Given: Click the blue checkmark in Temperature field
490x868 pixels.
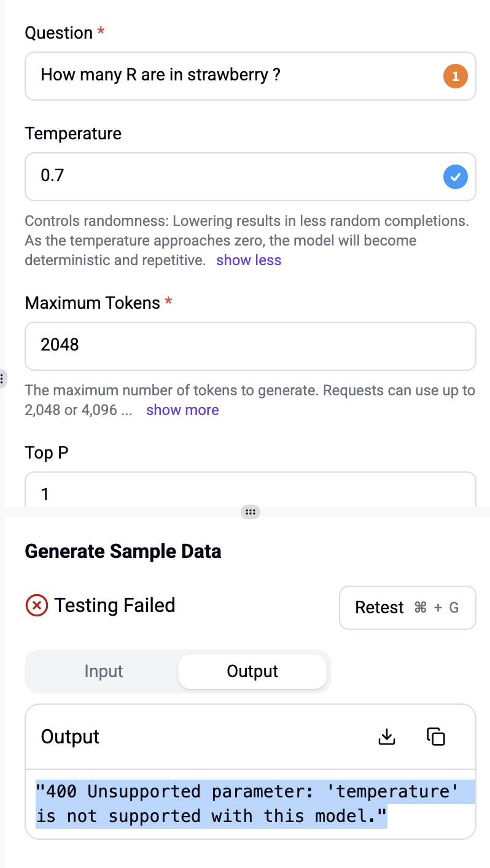Looking at the screenshot, I should 455,177.
